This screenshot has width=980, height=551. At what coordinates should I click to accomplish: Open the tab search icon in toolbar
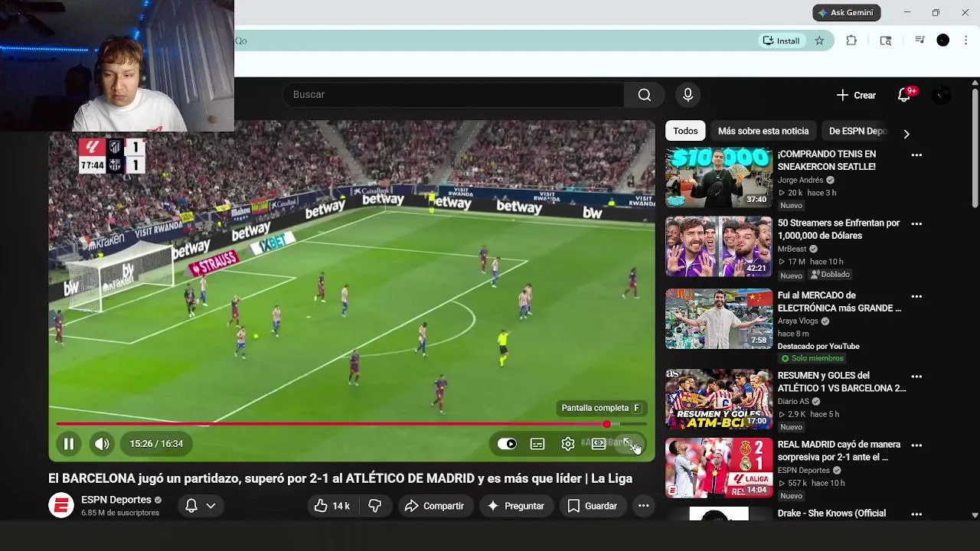point(886,41)
